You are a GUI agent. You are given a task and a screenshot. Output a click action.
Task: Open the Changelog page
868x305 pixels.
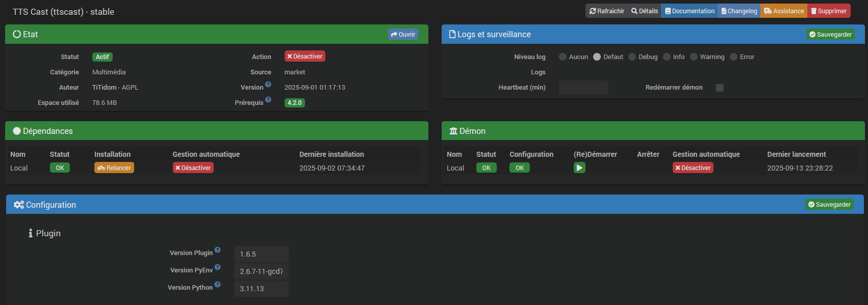739,11
